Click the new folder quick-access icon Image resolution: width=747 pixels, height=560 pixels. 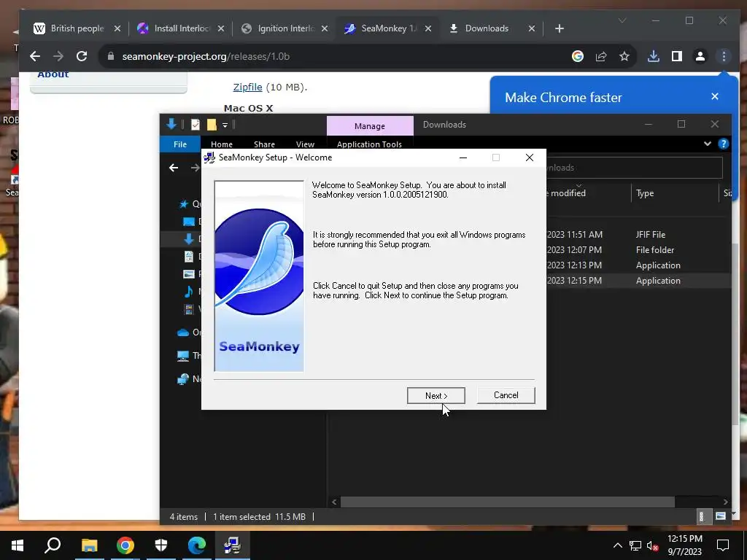pyautogui.click(x=212, y=125)
